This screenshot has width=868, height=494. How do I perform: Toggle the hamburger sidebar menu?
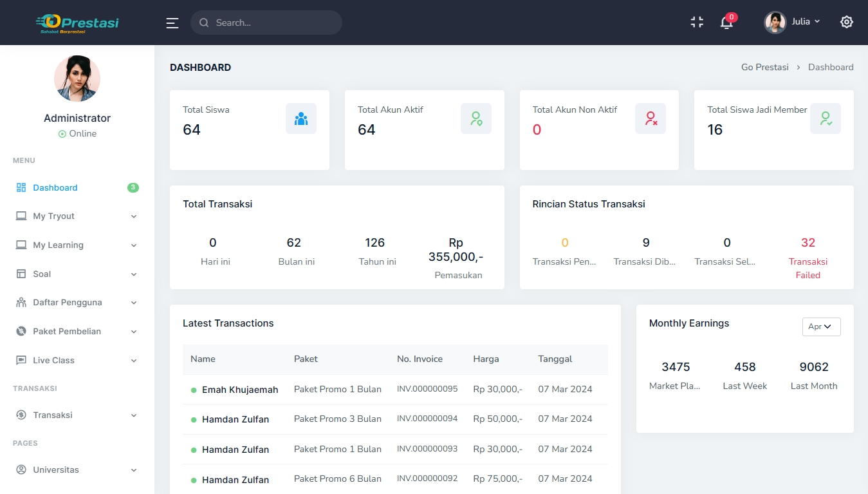coord(172,23)
